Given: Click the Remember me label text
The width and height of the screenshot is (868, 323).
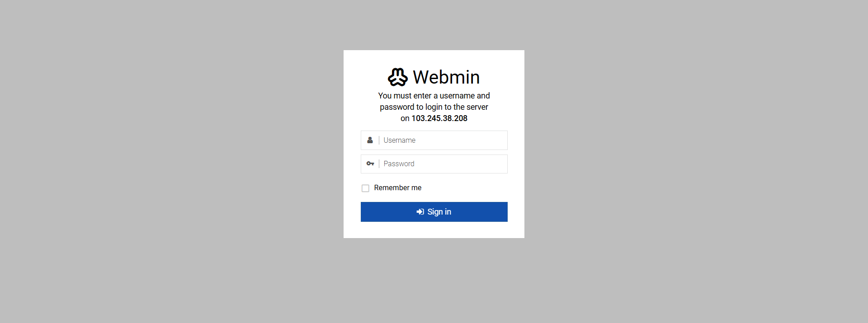Looking at the screenshot, I should click(397, 187).
